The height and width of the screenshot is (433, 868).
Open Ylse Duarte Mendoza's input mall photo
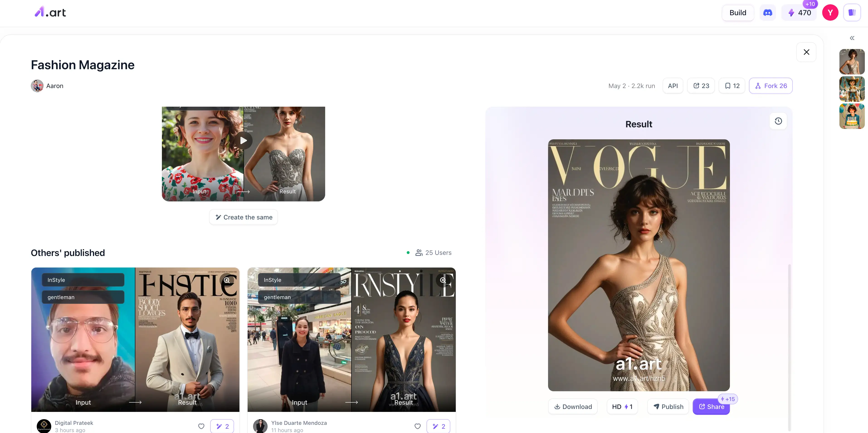point(299,340)
